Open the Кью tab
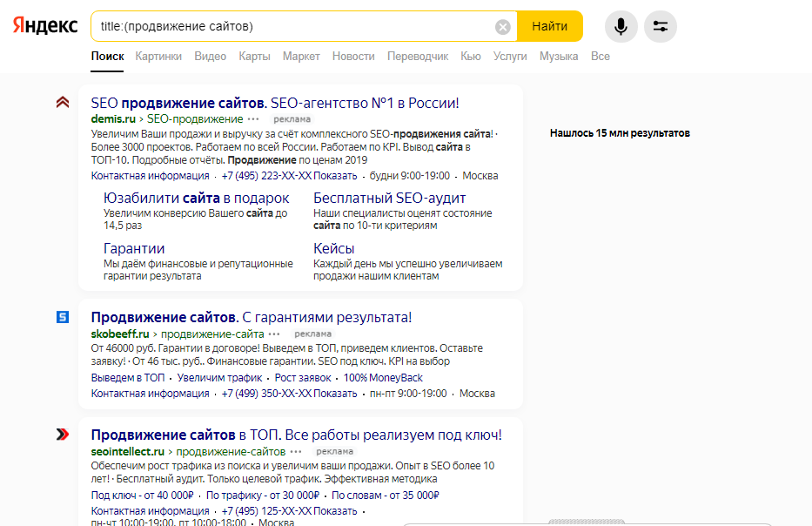This screenshot has width=812, height=526. (x=471, y=57)
